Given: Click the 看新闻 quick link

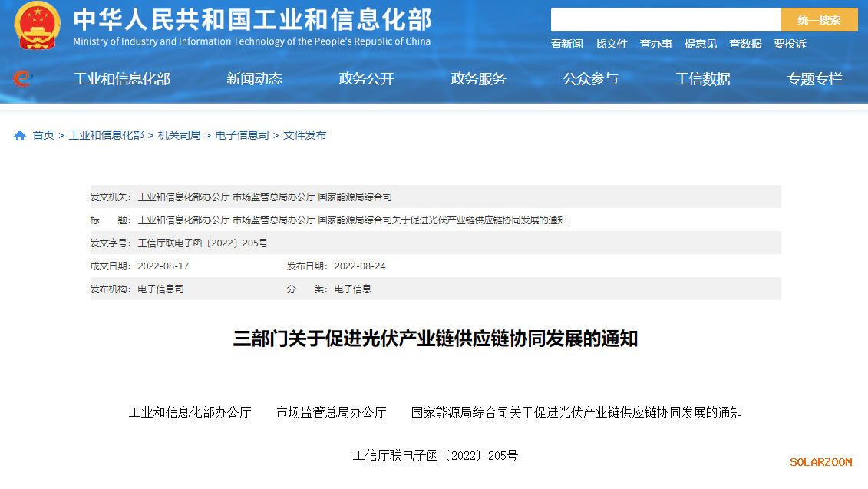Looking at the screenshot, I should point(566,44).
